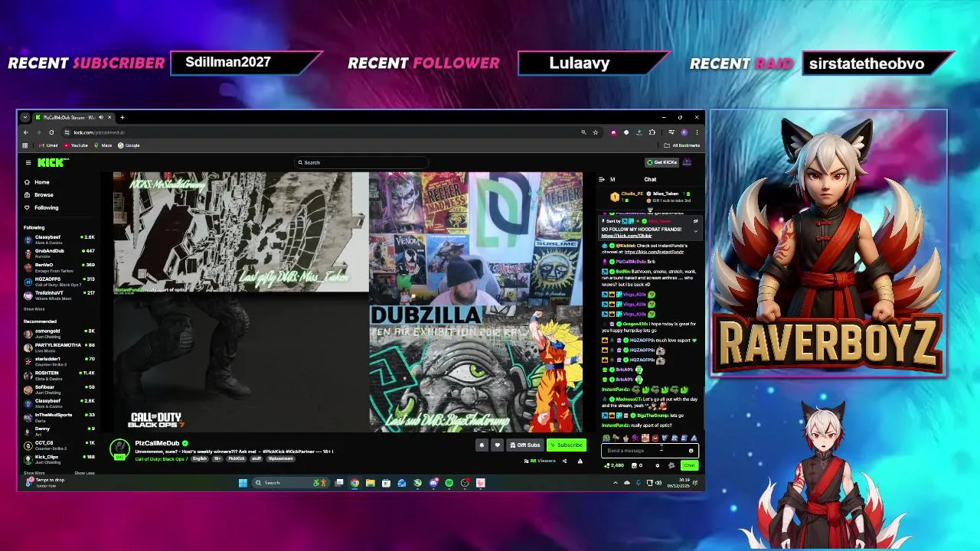The width and height of the screenshot is (980, 551).
Task: Open followed channel TrelizinhaVT
Action: tap(60, 295)
